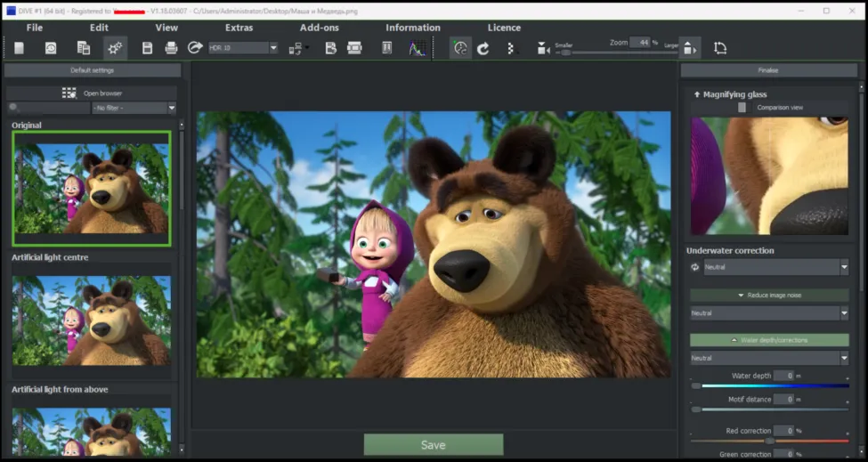Open the Add-ons menu
Viewport: 868px width, 462px height.
pos(320,28)
